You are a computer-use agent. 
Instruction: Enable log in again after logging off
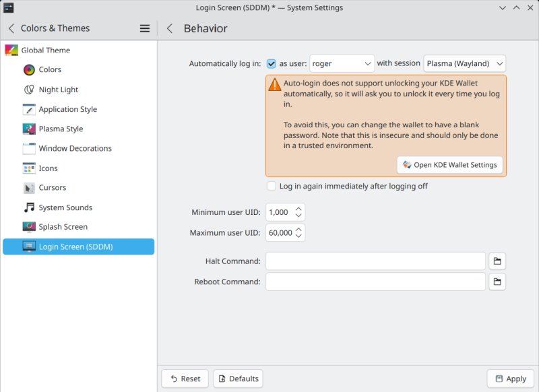coord(272,186)
